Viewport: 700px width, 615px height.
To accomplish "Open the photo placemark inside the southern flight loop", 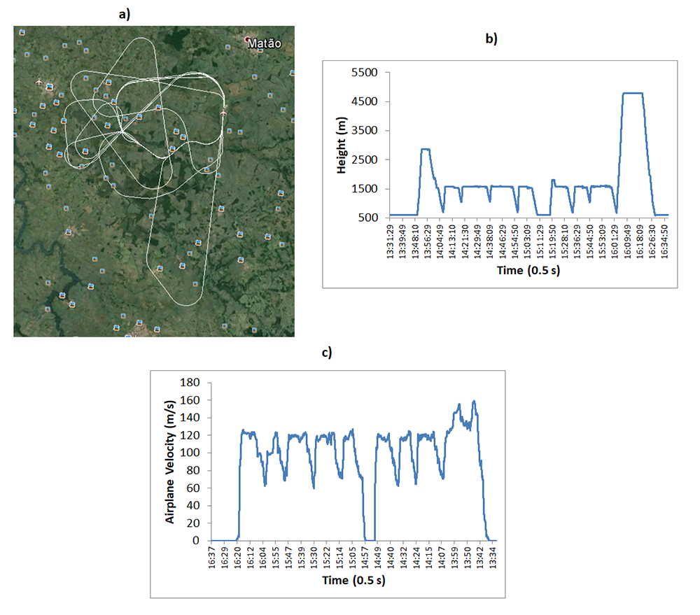I will pos(181,267).
